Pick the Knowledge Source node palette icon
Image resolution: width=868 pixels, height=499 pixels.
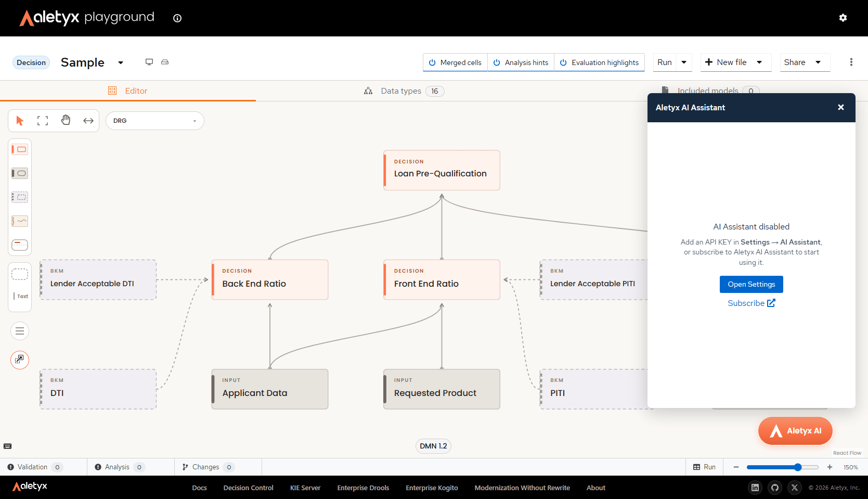pyautogui.click(x=20, y=221)
